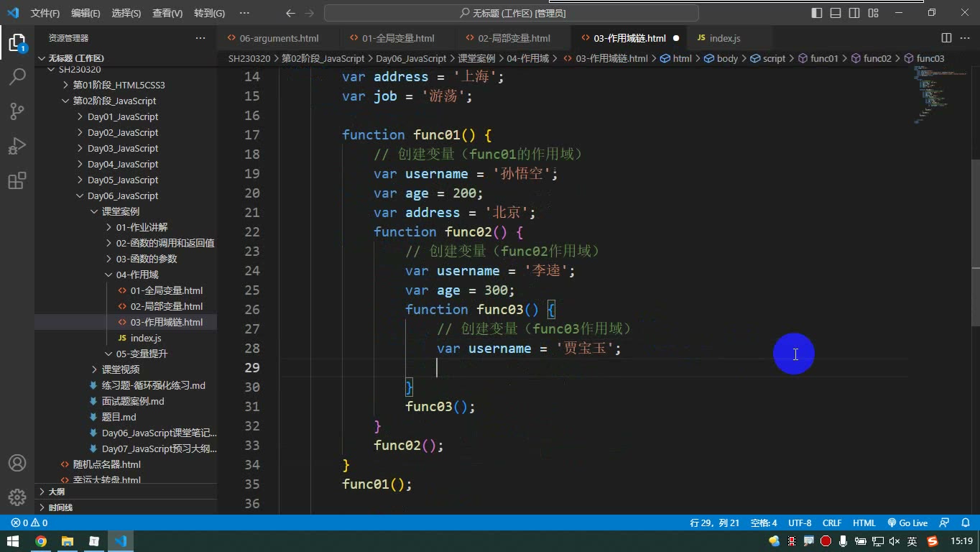This screenshot has height=552, width=980.
Task: Click the Go Back arrow
Action: 290,13
